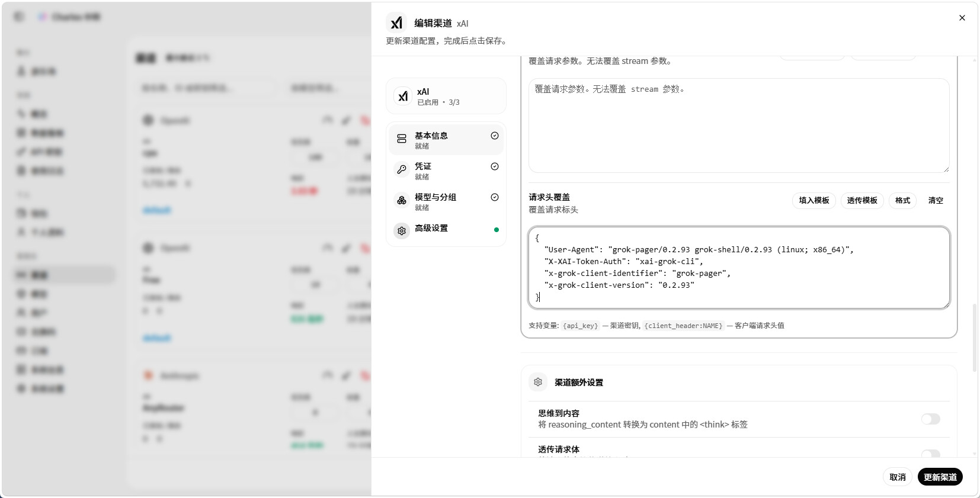Close the 编辑渠道 dialog
The height and width of the screenshot is (498, 980).
962,18
